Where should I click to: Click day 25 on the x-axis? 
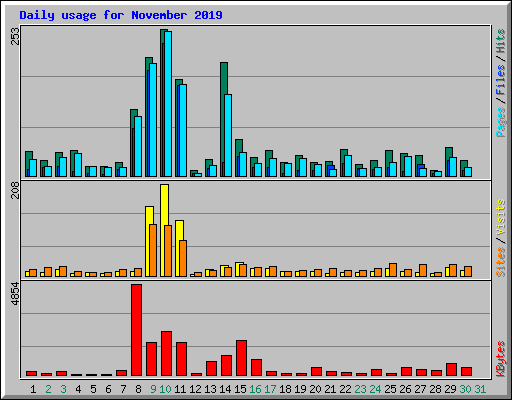click(x=390, y=389)
